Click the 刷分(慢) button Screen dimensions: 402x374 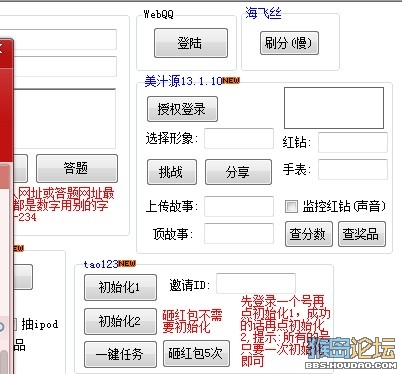coord(289,43)
